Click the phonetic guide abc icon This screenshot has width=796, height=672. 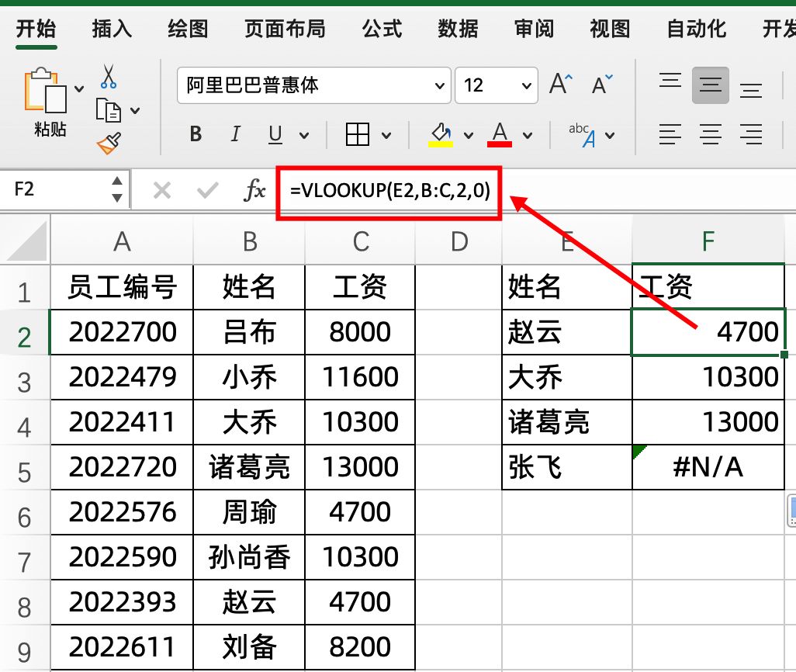pyautogui.click(x=583, y=134)
